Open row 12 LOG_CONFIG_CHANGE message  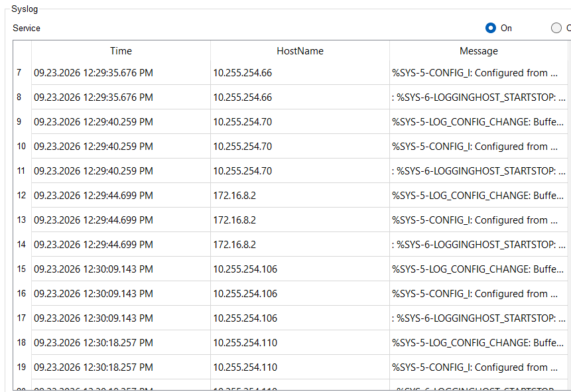pyautogui.click(x=477, y=196)
